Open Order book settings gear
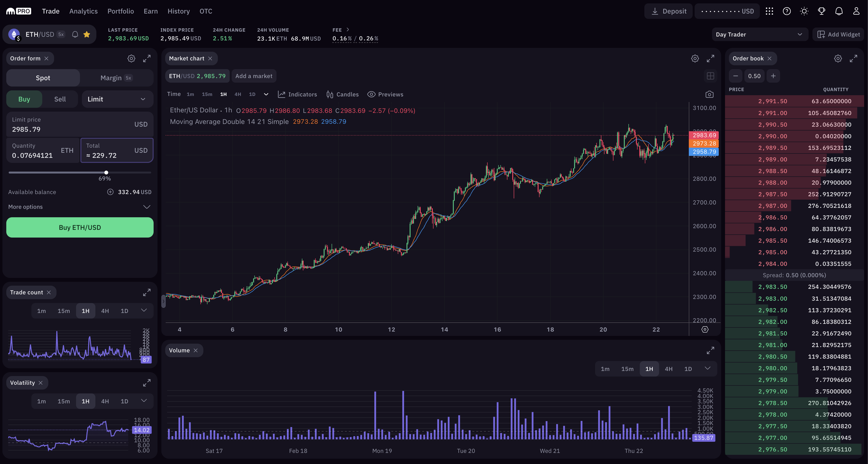 tap(838, 58)
